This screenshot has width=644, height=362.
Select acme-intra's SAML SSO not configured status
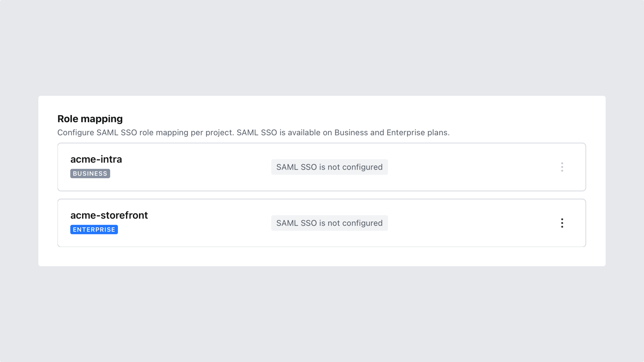(x=329, y=167)
